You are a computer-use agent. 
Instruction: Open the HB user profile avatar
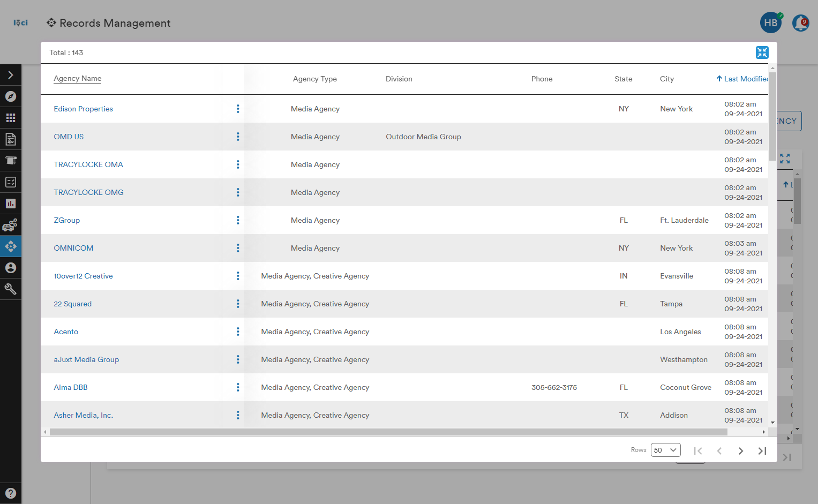770,23
